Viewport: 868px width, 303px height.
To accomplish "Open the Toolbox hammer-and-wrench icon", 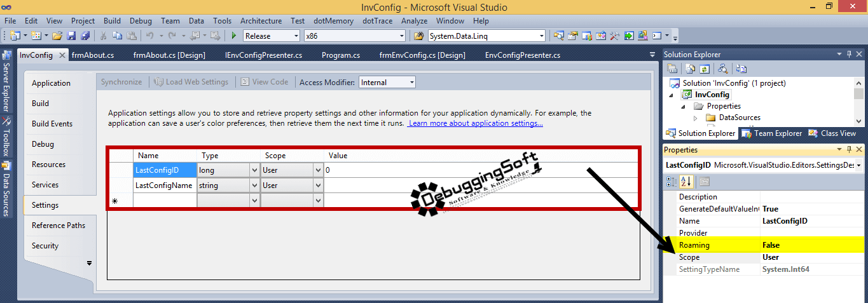I will click(x=615, y=36).
